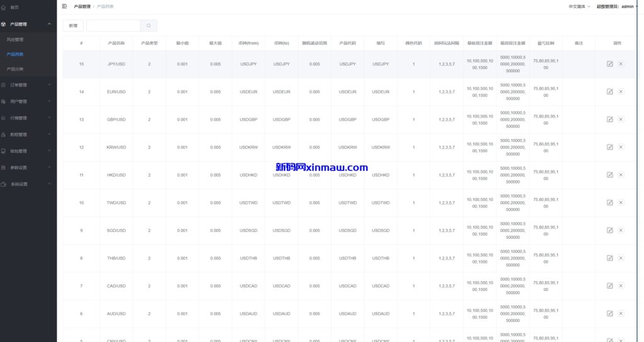Open the 中文简体 language dropdown
644x342 pixels.
[579, 6]
